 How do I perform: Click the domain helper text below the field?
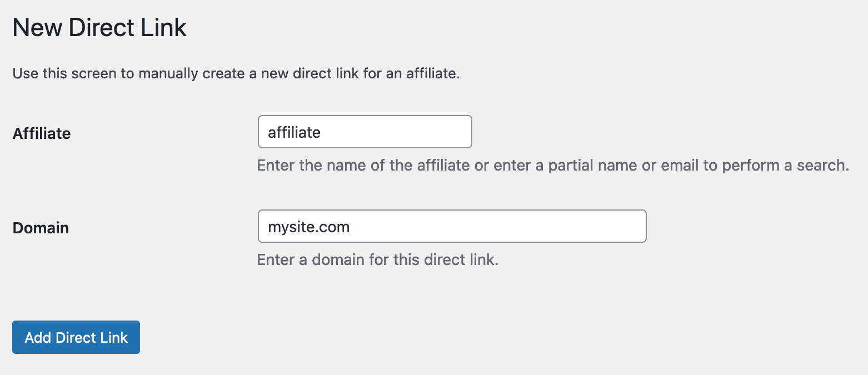[x=378, y=259]
